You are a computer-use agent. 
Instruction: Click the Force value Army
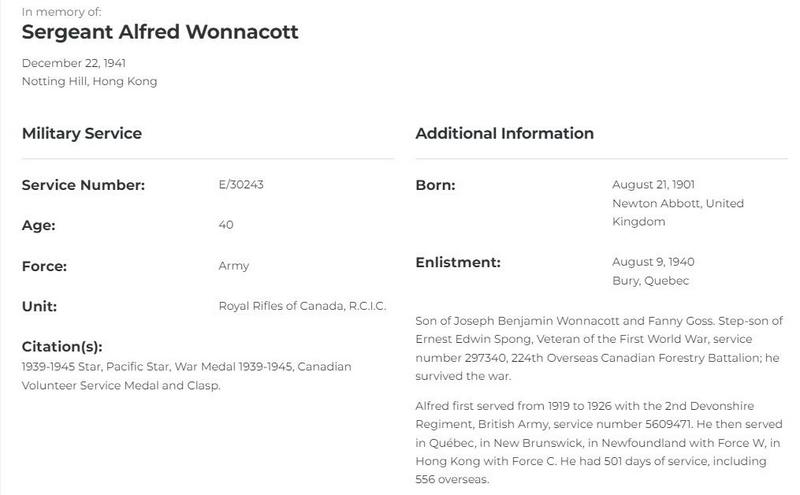click(x=234, y=266)
